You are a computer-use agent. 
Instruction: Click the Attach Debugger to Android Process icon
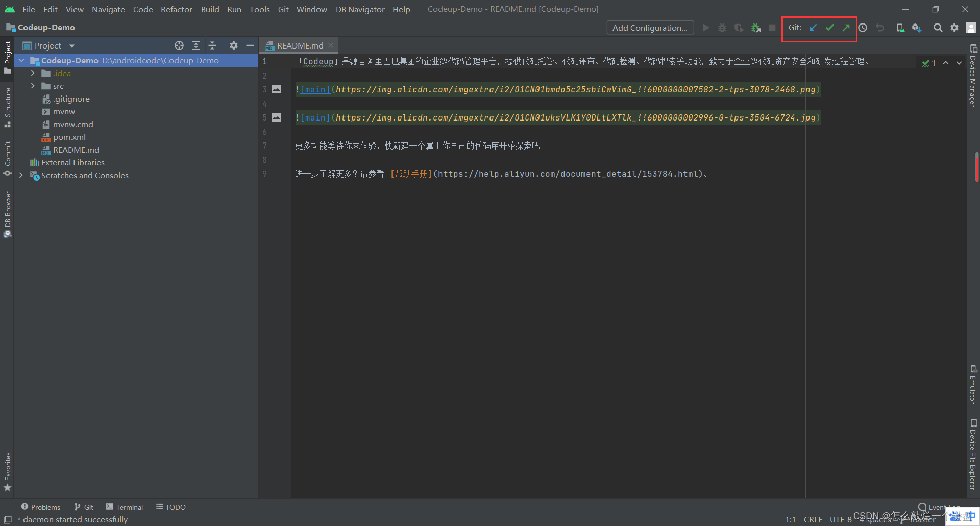pyautogui.click(x=756, y=28)
